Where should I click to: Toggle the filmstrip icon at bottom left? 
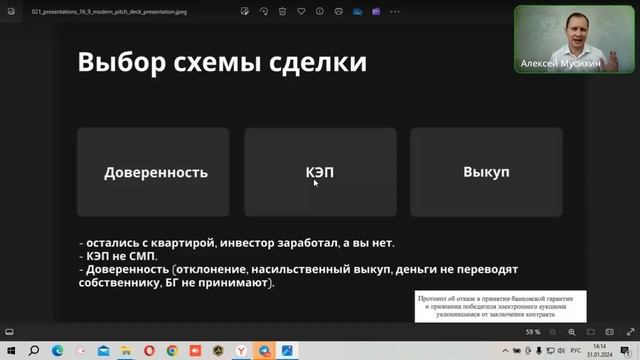pyautogui.click(x=9, y=332)
